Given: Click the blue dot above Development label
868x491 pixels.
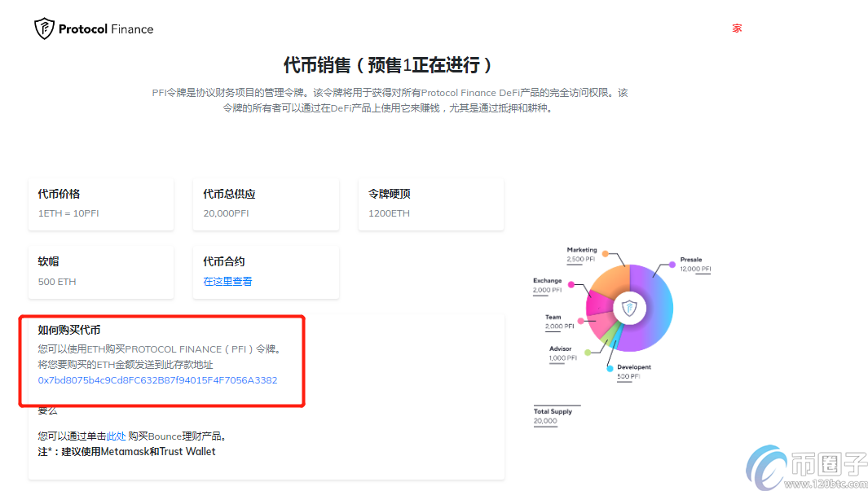Looking at the screenshot, I should tap(610, 368).
